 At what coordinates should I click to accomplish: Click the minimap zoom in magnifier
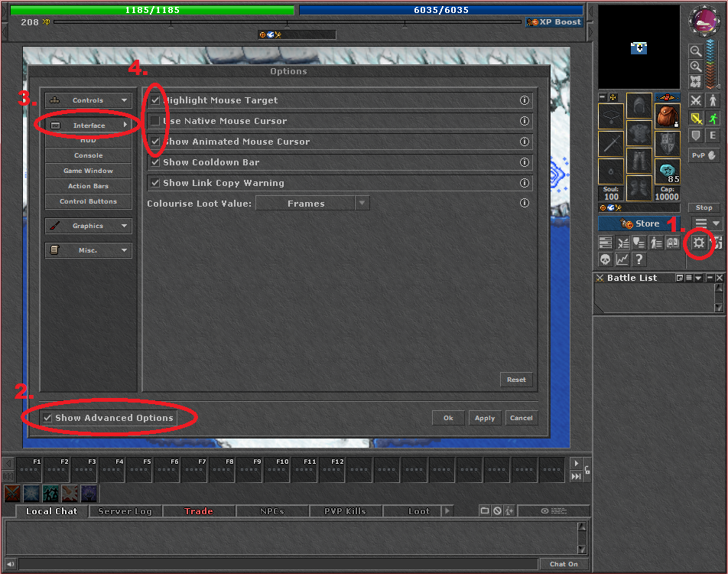point(696,67)
